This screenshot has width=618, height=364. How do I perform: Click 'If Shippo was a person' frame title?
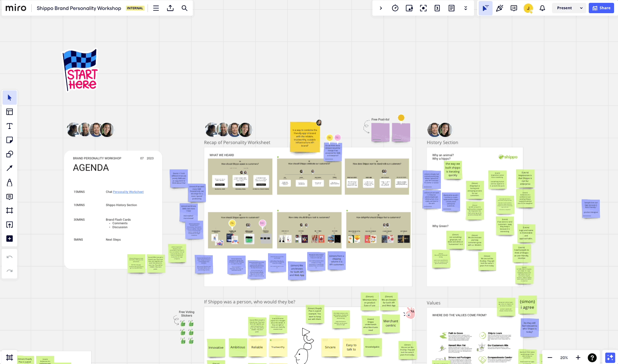(249, 302)
